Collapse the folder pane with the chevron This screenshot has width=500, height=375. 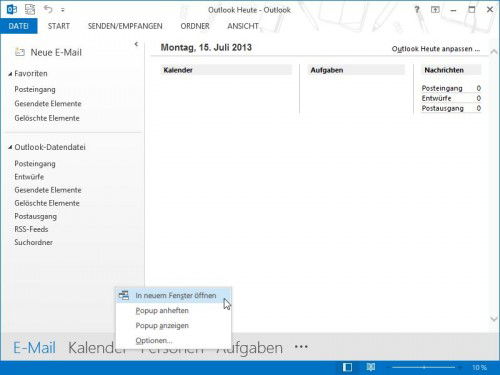click(x=136, y=44)
